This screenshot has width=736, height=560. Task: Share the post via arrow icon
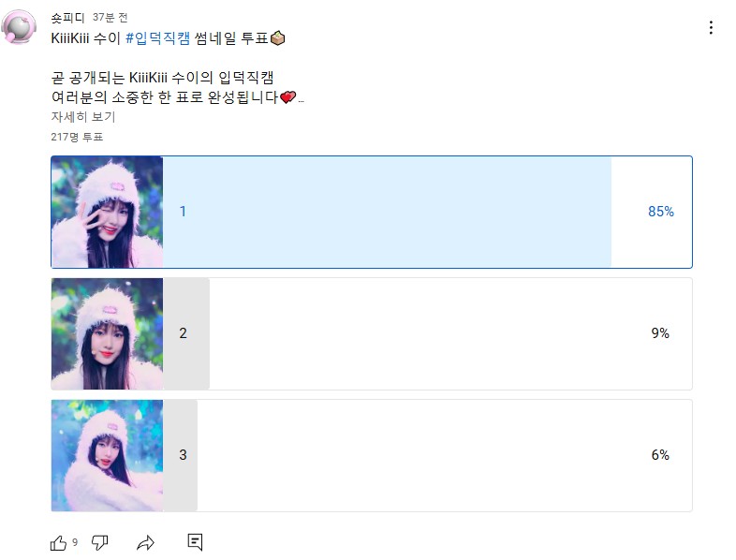tap(145, 542)
